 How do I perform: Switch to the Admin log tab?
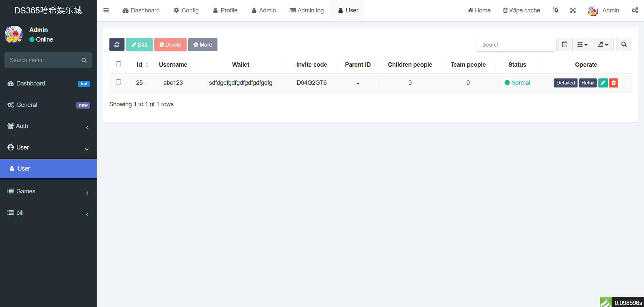(x=307, y=10)
